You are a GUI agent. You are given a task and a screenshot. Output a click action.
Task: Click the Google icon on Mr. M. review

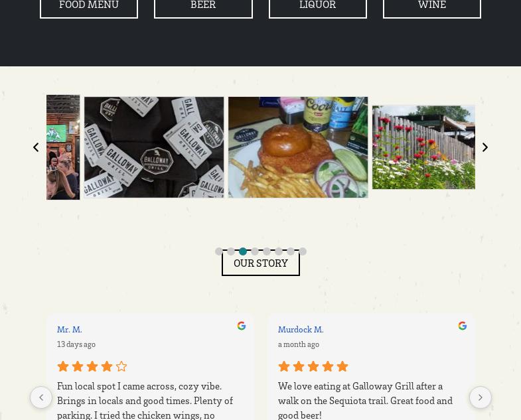pos(242,326)
